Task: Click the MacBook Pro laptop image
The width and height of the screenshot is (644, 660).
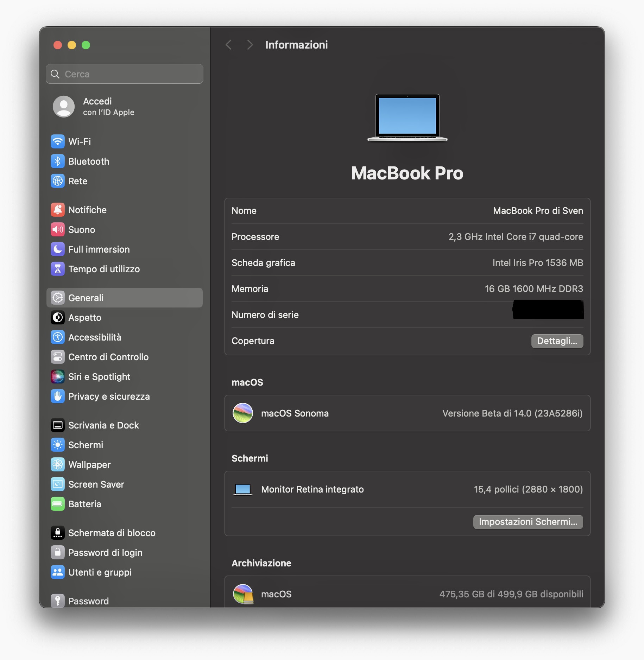Action: click(408, 118)
